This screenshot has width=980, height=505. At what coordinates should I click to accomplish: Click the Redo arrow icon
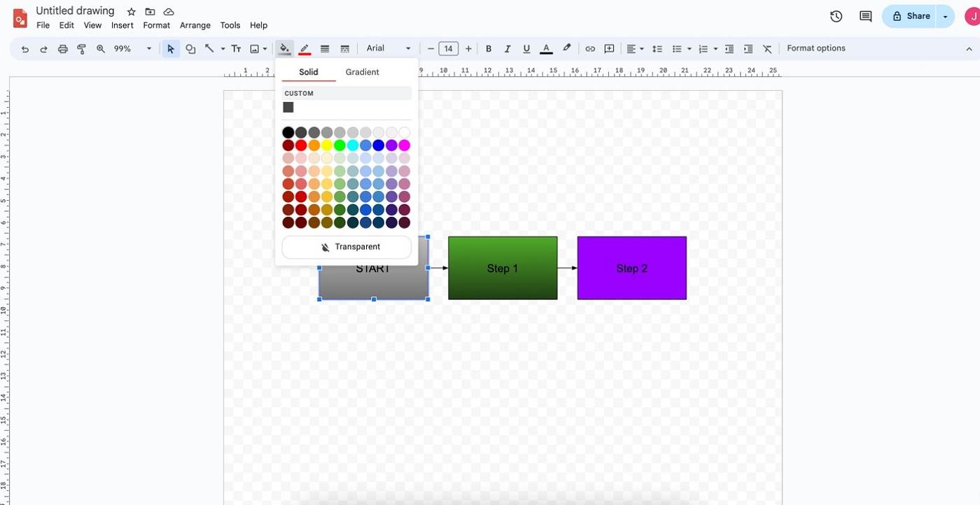[x=43, y=49]
